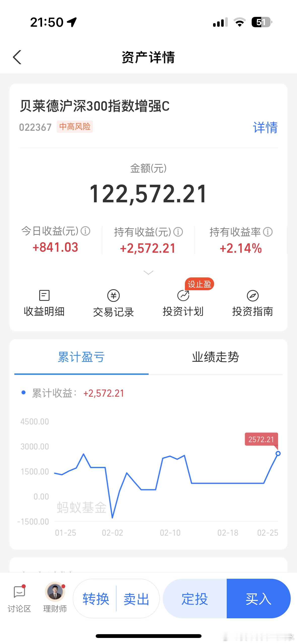Screen dimensions: 297x644
Task: Tap the 卖出 sell button
Action: tap(137, 599)
